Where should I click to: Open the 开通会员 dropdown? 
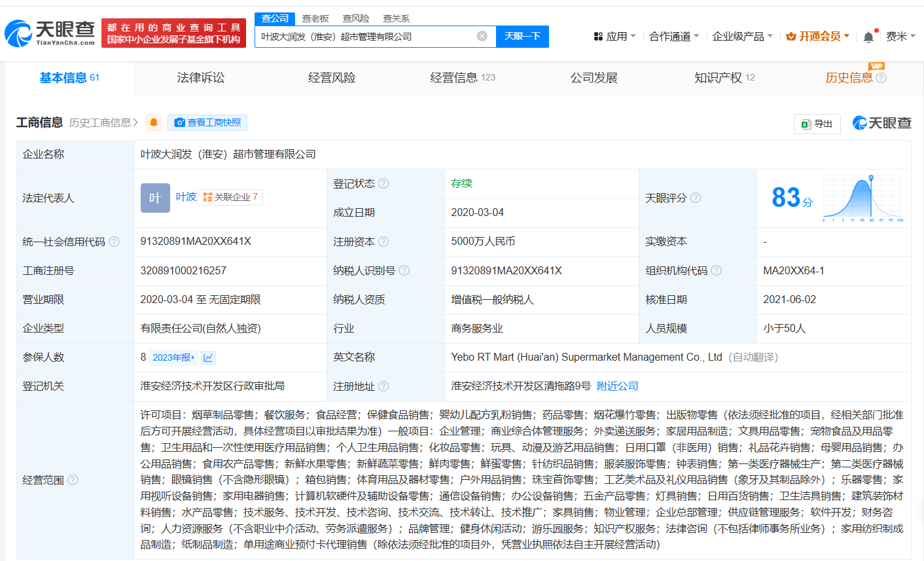817,37
